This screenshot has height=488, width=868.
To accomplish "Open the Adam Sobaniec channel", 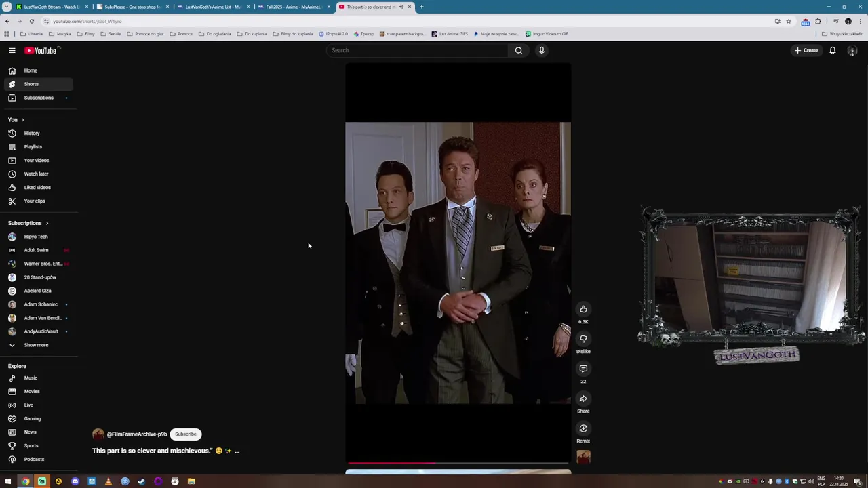I will pyautogui.click(x=37, y=304).
